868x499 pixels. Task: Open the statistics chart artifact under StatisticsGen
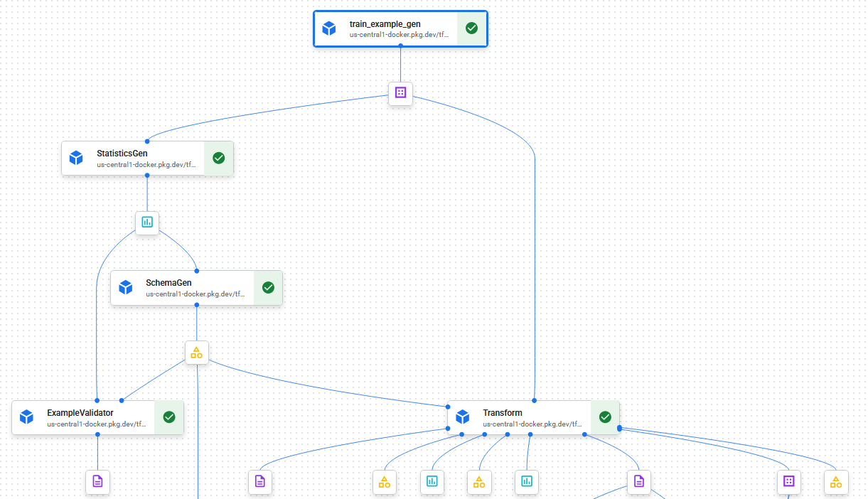click(x=147, y=222)
